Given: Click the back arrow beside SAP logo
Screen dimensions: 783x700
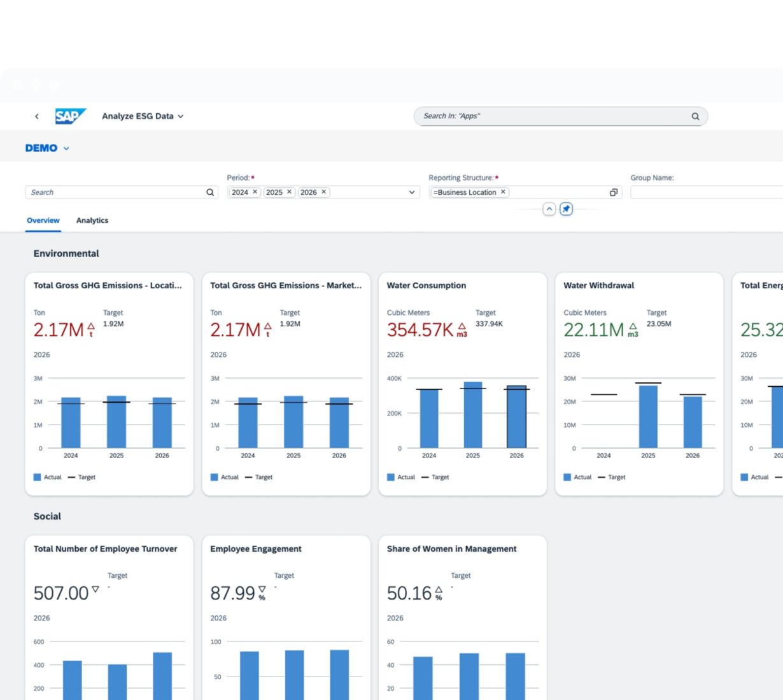Looking at the screenshot, I should pyautogui.click(x=37, y=116).
